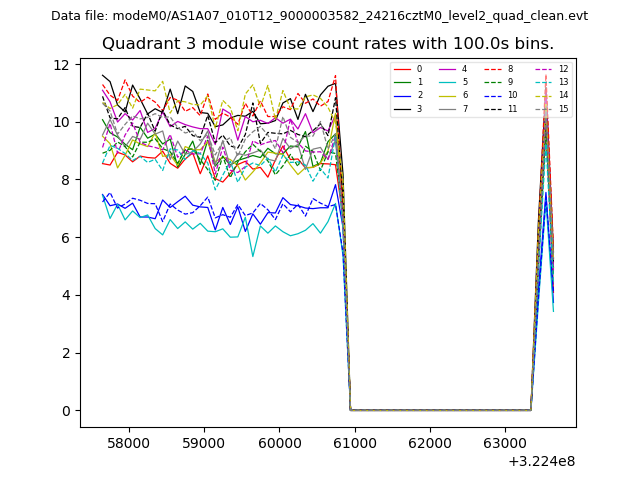Click the data file path text at top
Screen dimensions: 640x480
click(x=319, y=16)
